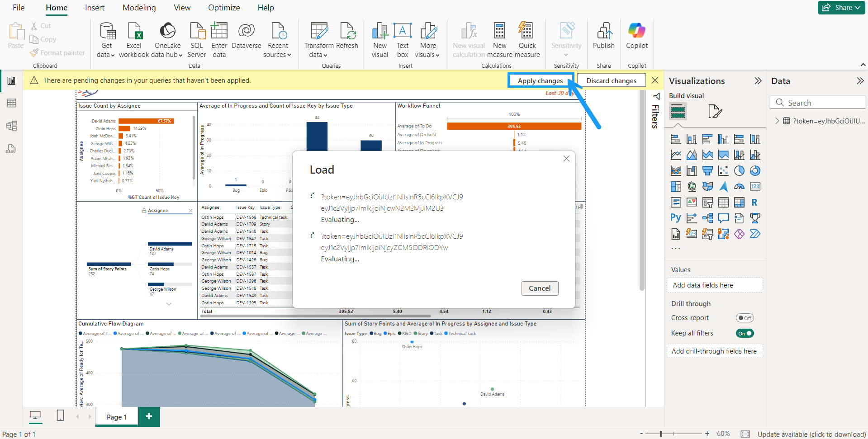Switch to the mobile layout icon
The width and height of the screenshot is (868, 439).
click(x=60, y=415)
